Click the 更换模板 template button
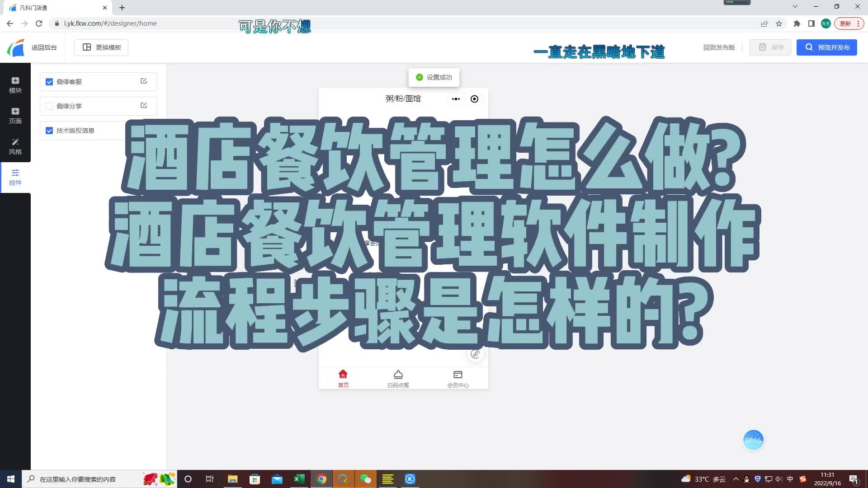 click(101, 47)
